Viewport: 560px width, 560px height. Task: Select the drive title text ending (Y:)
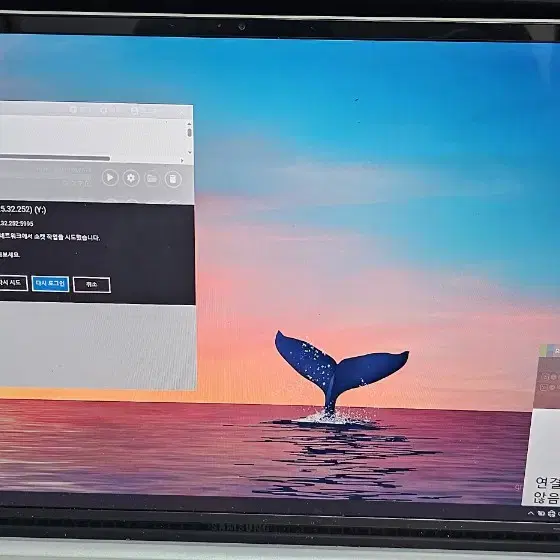click(x=23, y=209)
